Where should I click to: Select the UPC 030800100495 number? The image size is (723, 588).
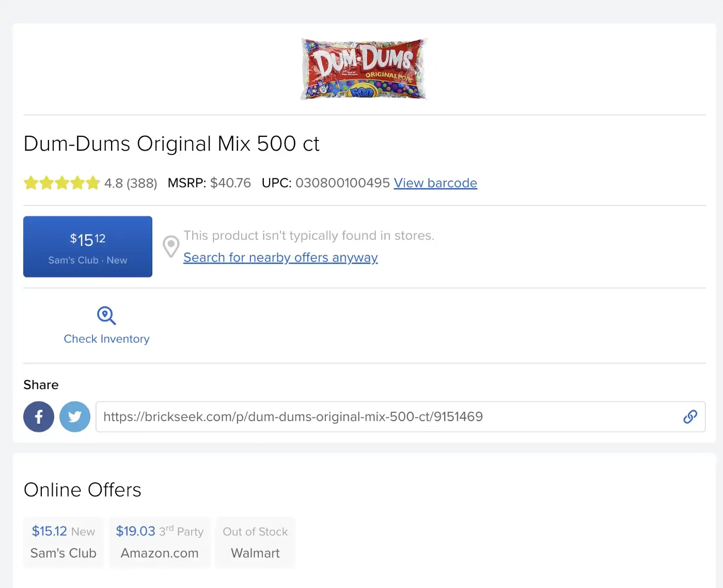342,183
